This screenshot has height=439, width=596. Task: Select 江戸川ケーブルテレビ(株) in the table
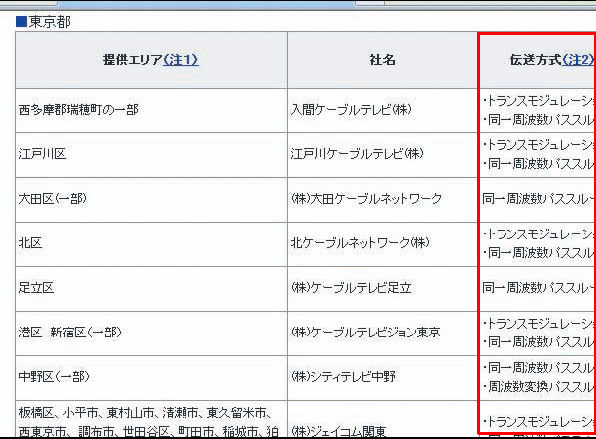(x=382, y=155)
